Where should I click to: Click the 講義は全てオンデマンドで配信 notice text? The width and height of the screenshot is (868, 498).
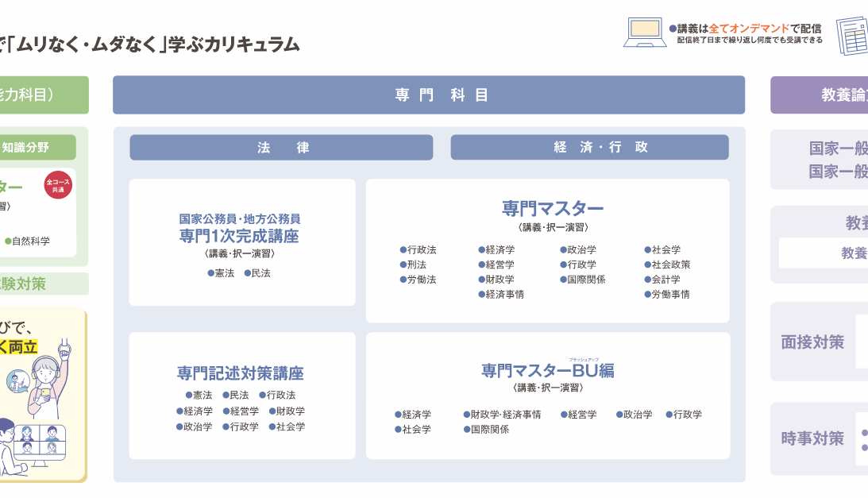click(745, 29)
